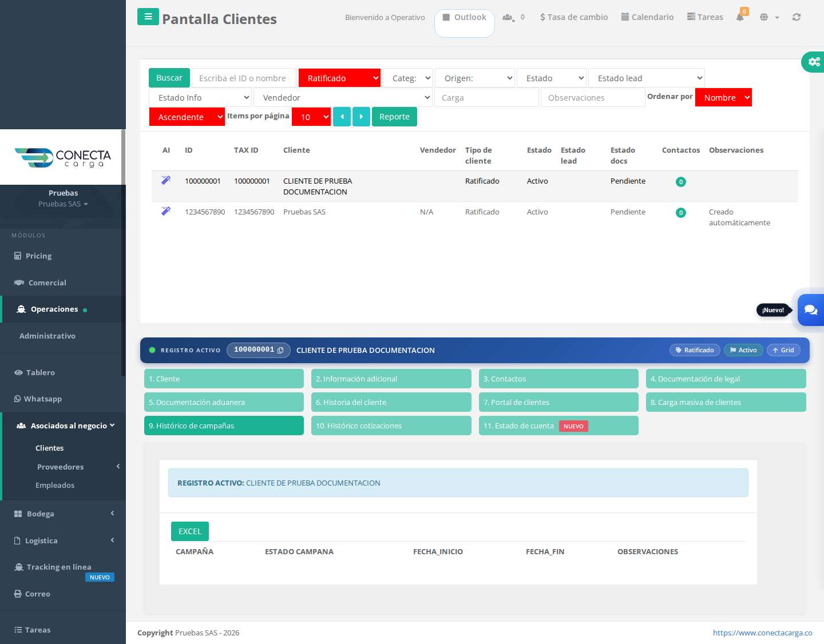Screen dimensions: 824x644
Task: Click the edit wand icon for Pruebas SAS row
Action: pos(166,211)
